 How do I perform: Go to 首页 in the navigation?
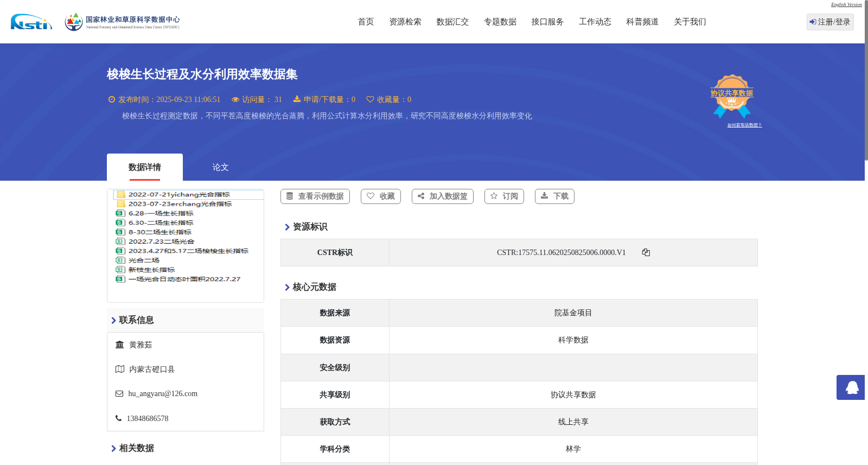pos(366,22)
